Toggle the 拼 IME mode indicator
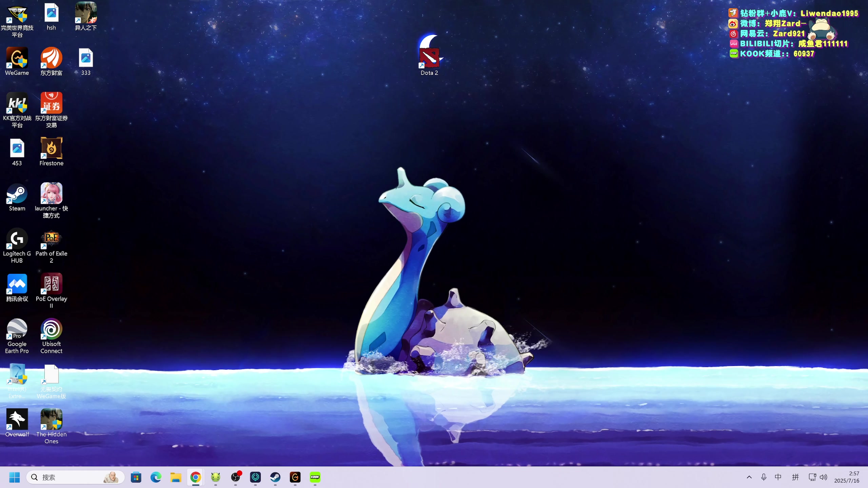 point(795,477)
